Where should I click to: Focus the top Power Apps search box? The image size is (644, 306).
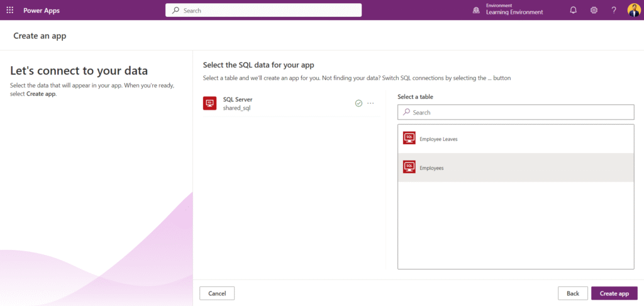264,10
